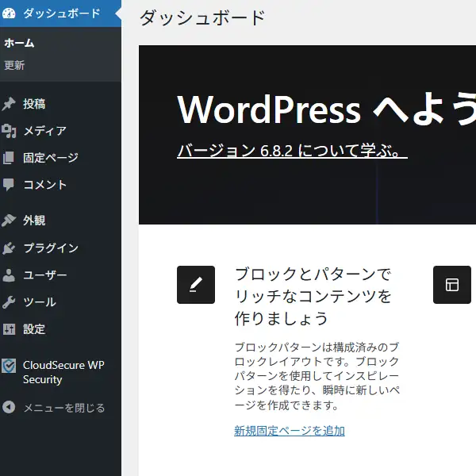476x476 pixels.
Task: Click the speech bubble icon beside コメント
Action: (9, 185)
